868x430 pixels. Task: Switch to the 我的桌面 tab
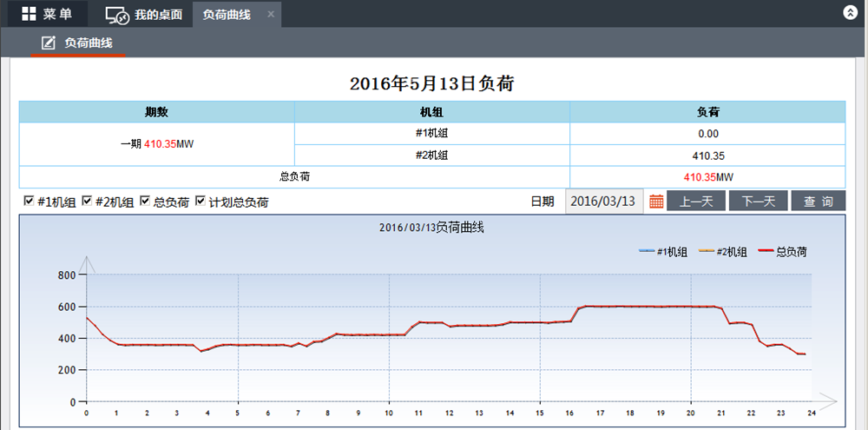[x=157, y=15]
